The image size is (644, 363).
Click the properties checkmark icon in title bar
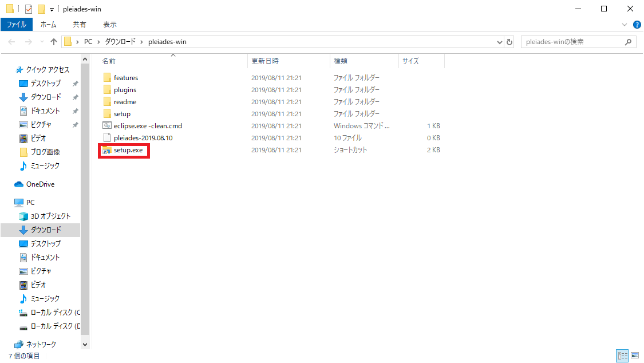pyautogui.click(x=29, y=9)
